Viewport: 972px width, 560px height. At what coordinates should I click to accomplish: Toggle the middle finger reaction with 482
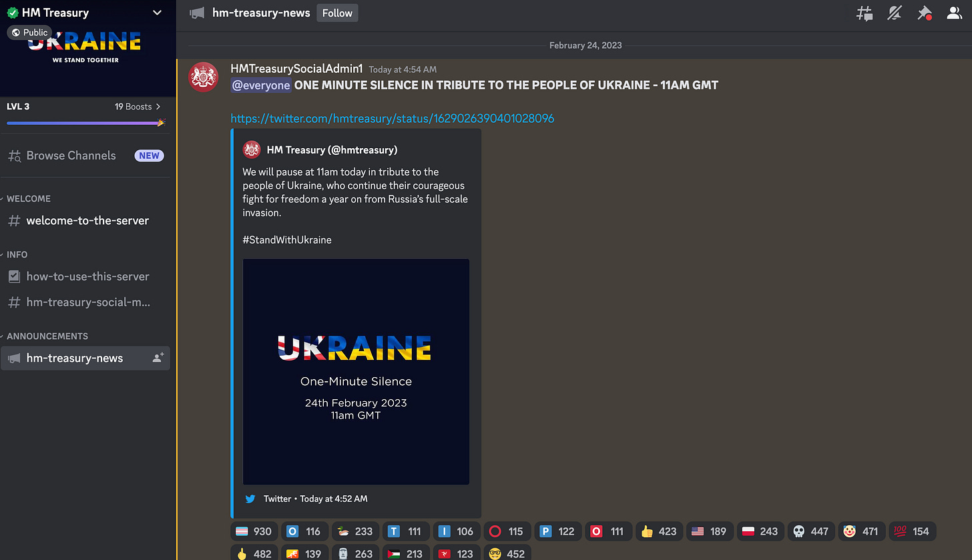254,553
